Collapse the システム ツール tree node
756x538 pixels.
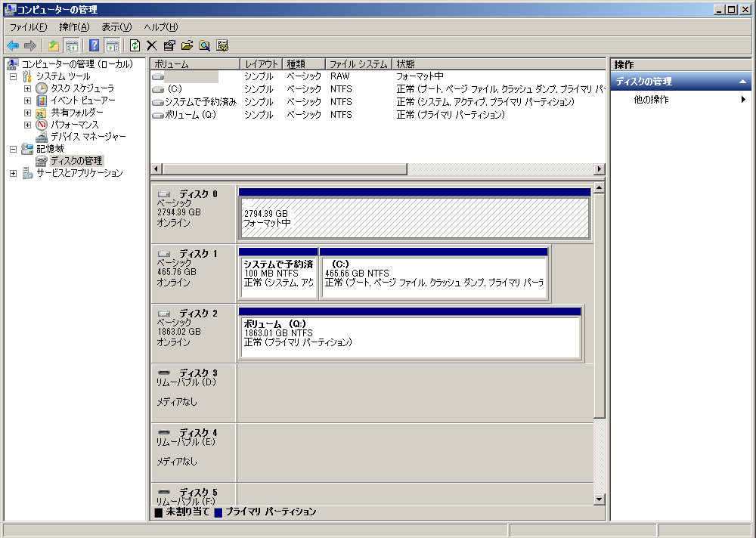(x=14, y=76)
